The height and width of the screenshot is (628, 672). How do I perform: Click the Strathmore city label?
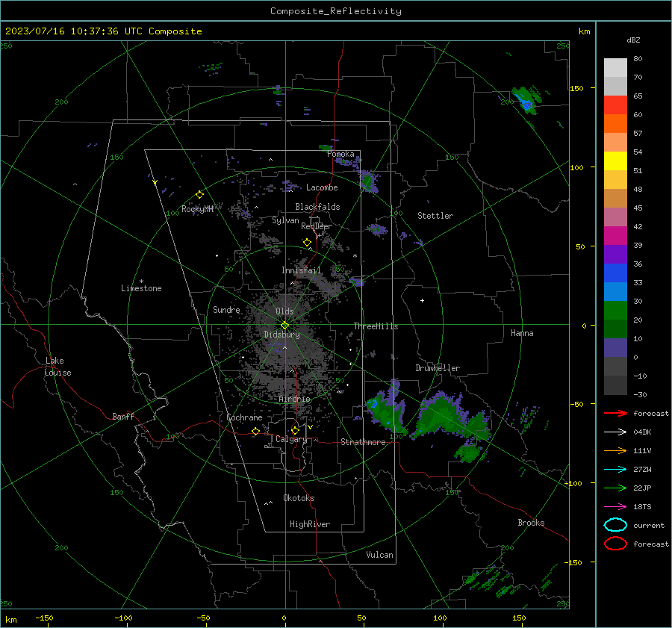point(363,442)
